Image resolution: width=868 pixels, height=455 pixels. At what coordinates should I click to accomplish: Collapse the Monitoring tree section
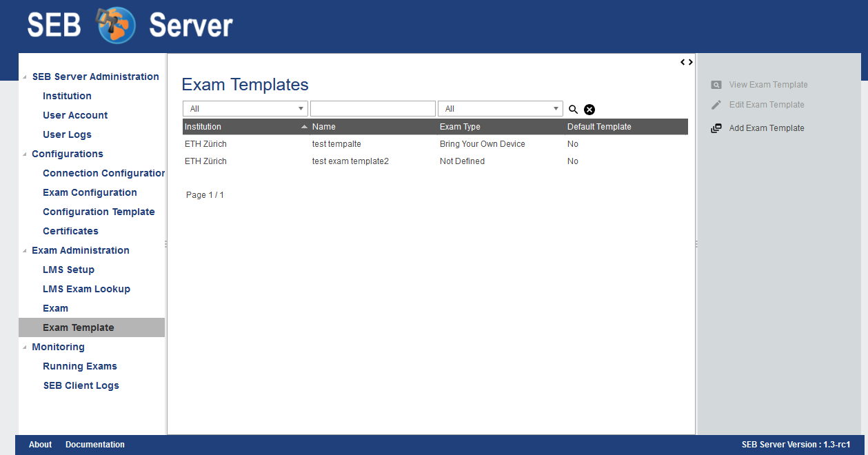[x=26, y=347]
